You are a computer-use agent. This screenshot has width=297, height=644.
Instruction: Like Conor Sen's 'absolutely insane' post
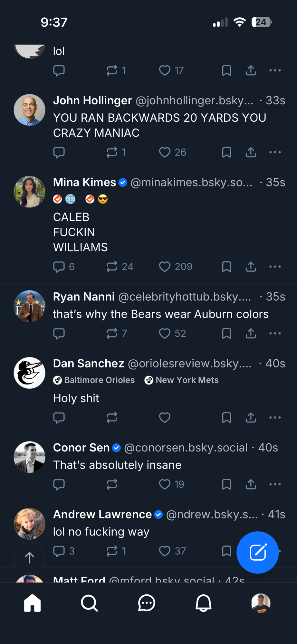[x=165, y=484]
